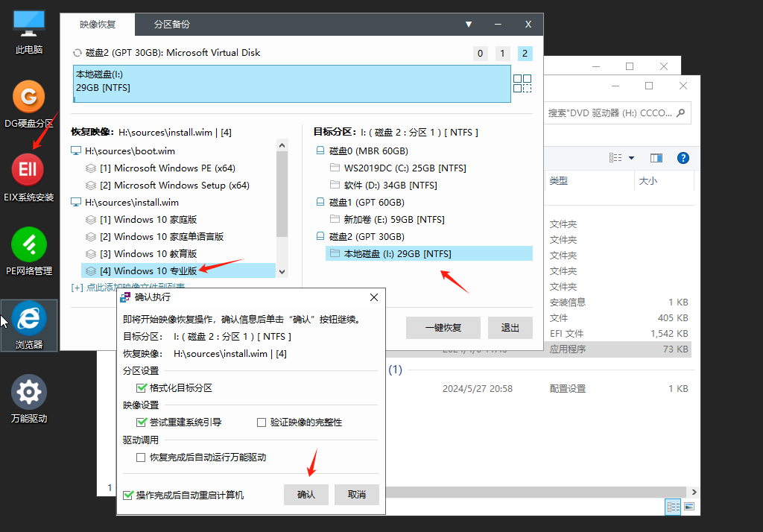Viewport: 763px width, 532px height.
Task: Click Explorer horizontal scrollbar right arrow
Action: pos(694,492)
